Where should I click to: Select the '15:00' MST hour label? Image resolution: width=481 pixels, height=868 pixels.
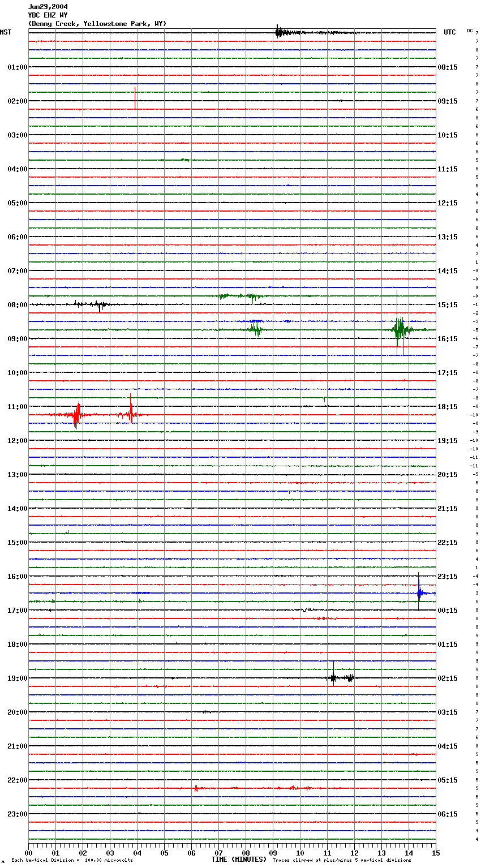[18, 543]
